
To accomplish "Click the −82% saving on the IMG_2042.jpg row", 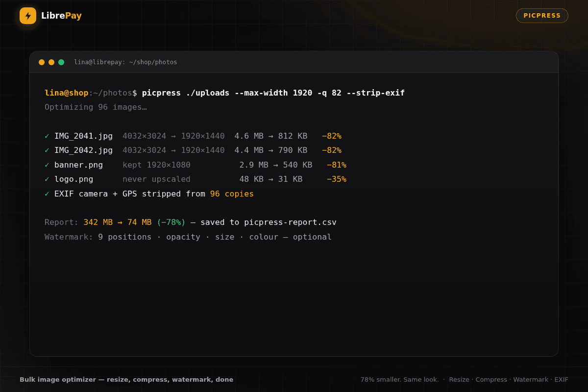I will click(332, 150).
